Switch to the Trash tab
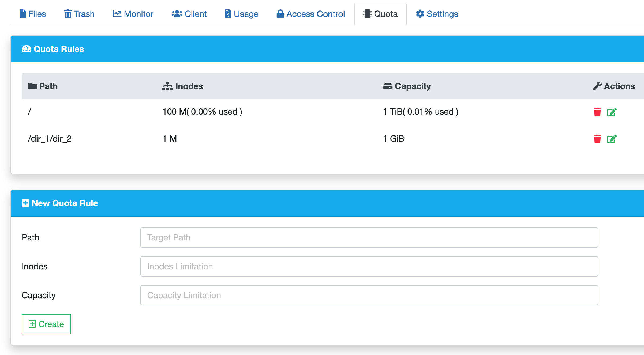Image resolution: width=644 pixels, height=355 pixels. coord(79,14)
